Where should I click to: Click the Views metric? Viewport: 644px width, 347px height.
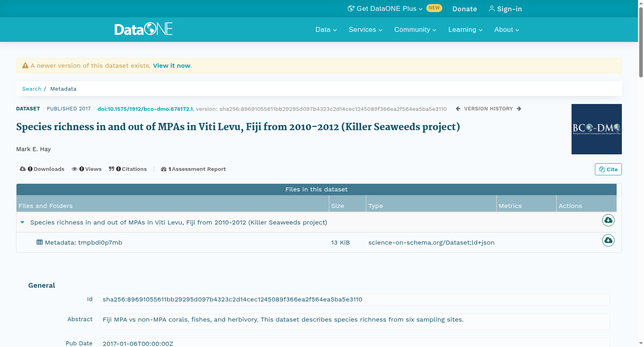point(87,169)
